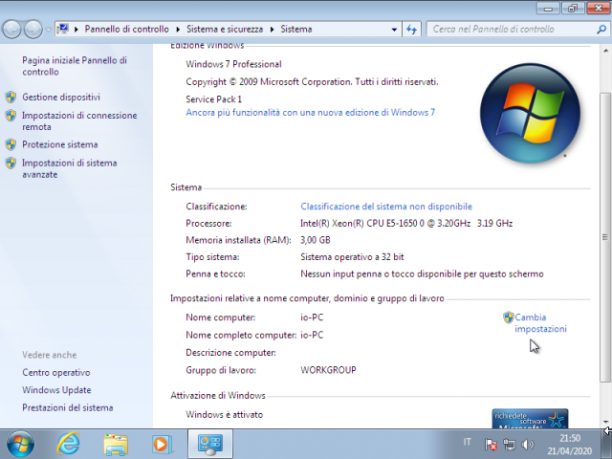Image resolution: width=612 pixels, height=459 pixels.
Task: Expand arrow before Pannello di controllo breadcrumb
Action: point(76,29)
